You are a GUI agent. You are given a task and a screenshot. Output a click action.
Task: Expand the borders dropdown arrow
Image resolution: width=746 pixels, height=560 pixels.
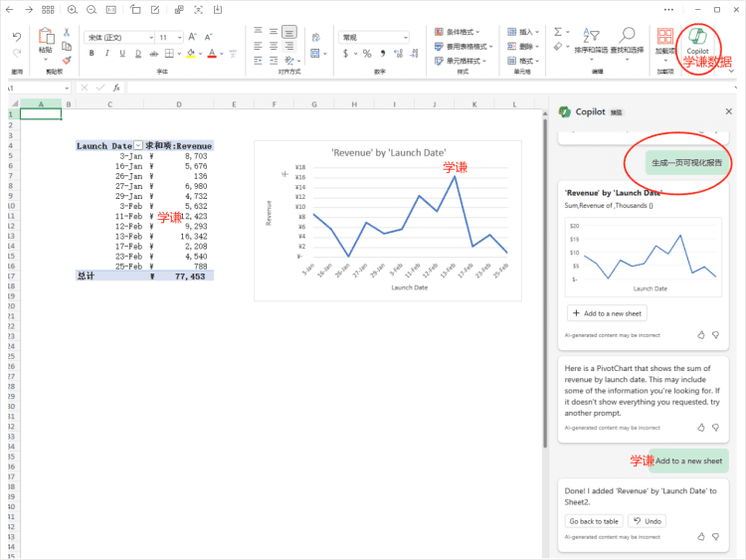click(x=179, y=54)
